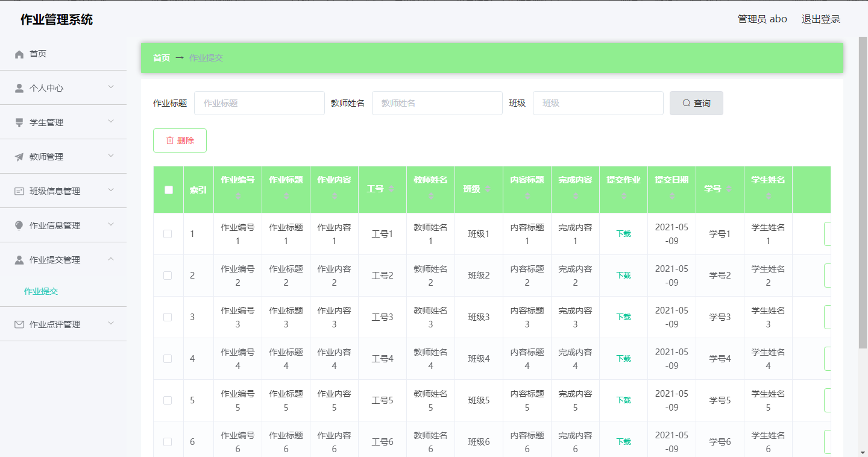Expand the 班级信息管理 menu chevron
The image size is (868, 457).
tap(111, 191)
